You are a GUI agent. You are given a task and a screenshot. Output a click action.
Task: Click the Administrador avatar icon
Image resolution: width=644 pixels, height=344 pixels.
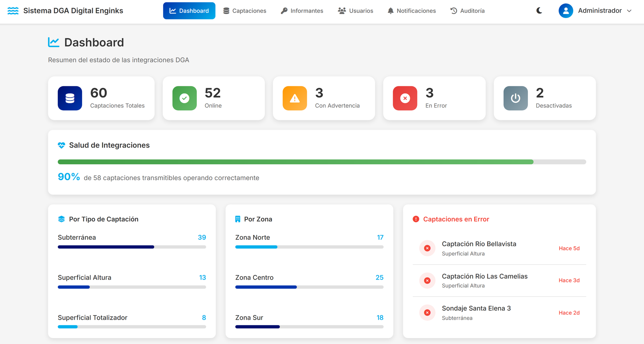click(x=566, y=11)
